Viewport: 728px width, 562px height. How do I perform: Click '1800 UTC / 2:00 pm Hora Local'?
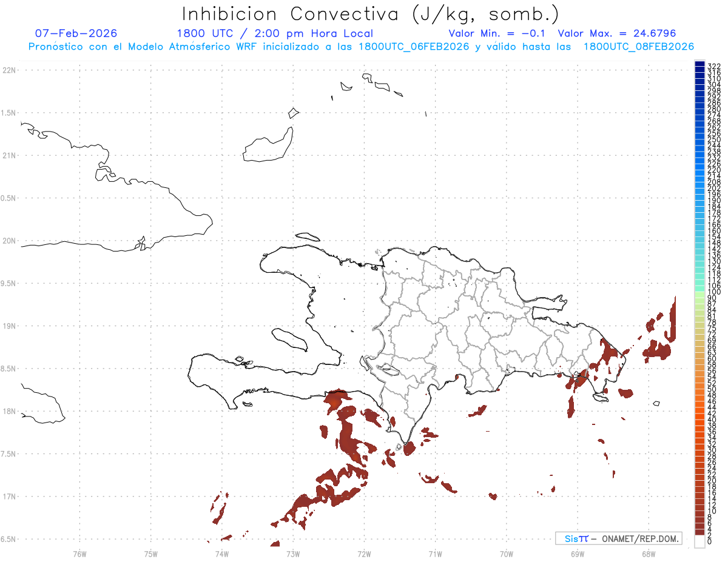coord(275,33)
